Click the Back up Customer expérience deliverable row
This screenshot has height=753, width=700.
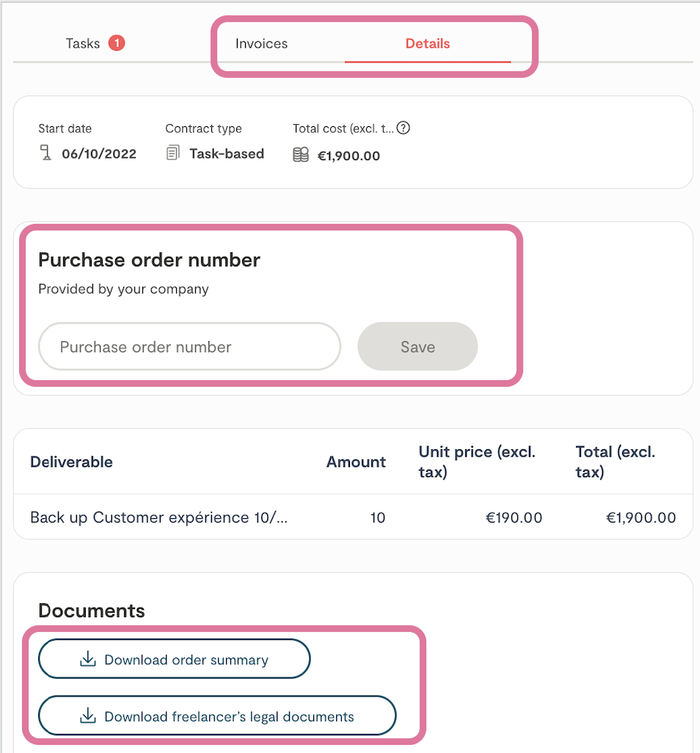[158, 517]
